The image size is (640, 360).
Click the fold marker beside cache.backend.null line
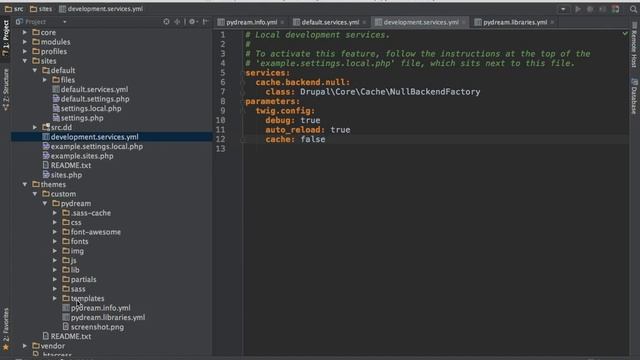coord(242,83)
